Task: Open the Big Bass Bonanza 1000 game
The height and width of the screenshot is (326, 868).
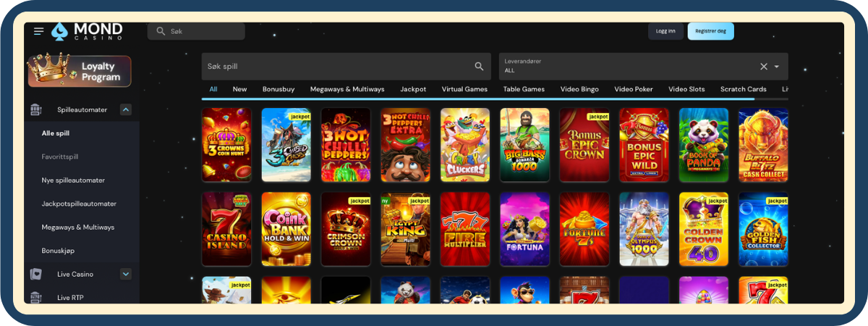Action: (x=524, y=145)
